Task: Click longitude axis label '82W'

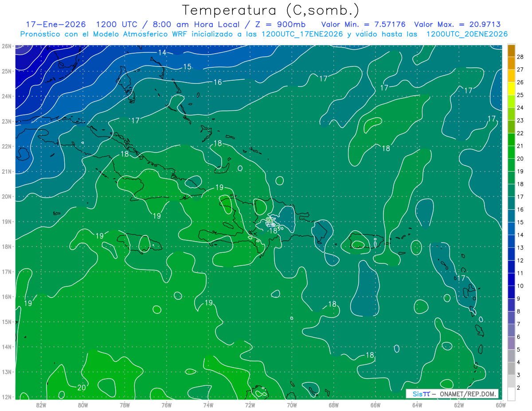Action: pyautogui.click(x=41, y=405)
